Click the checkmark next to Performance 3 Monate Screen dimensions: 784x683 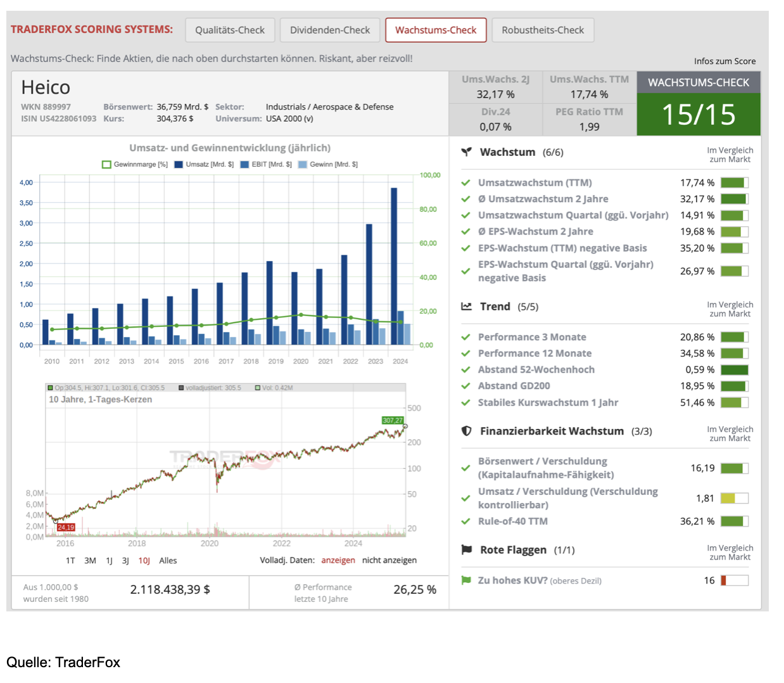pos(465,337)
